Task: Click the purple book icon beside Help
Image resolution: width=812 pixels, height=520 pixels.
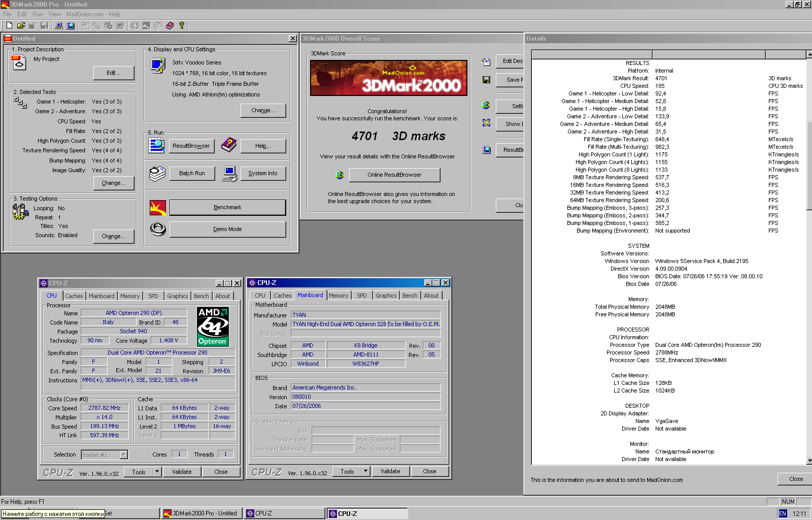Action: click(229, 145)
